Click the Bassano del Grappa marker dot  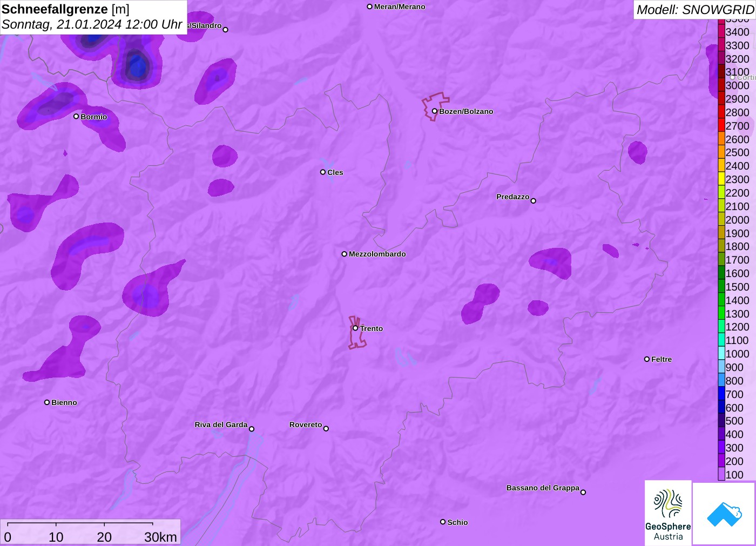point(583,492)
